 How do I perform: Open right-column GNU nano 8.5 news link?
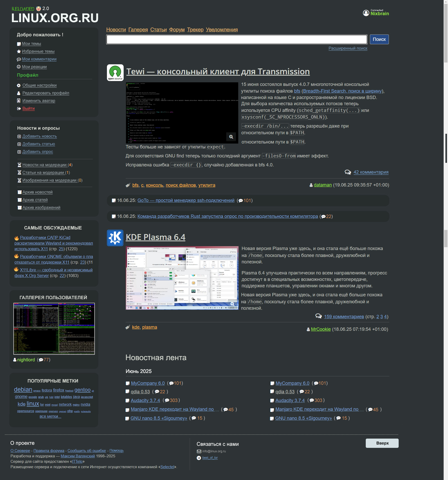(304, 418)
